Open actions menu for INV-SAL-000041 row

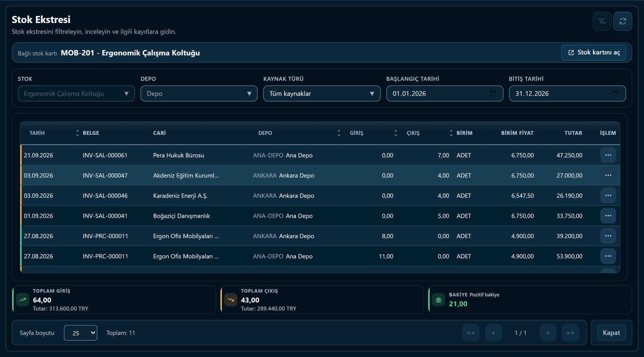point(608,216)
